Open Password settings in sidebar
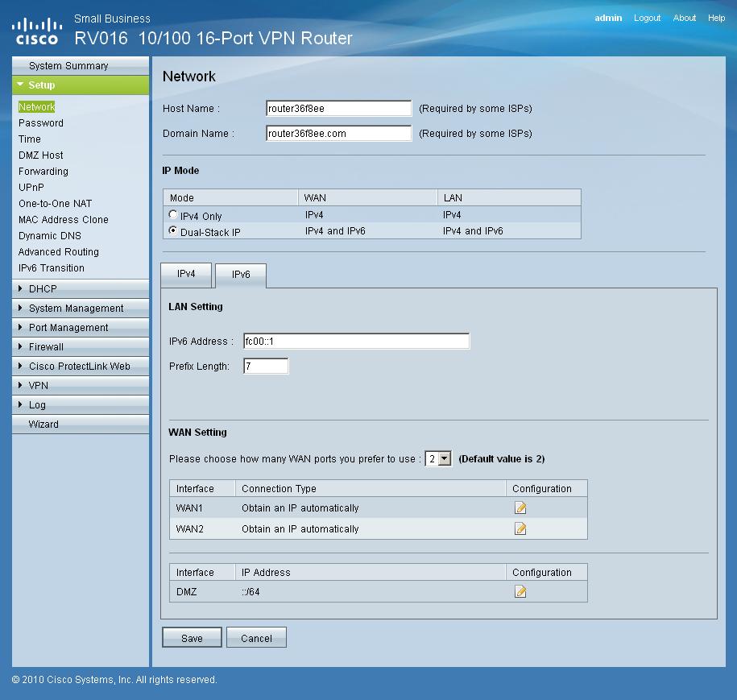 coord(41,123)
